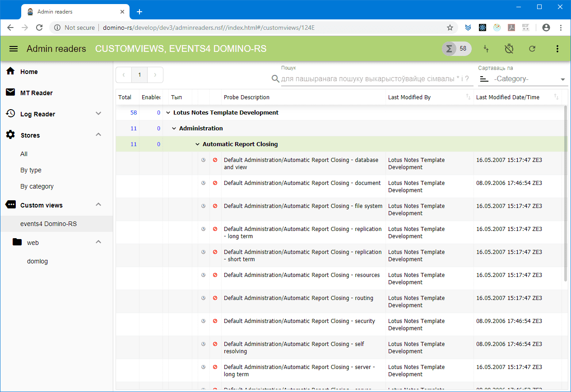Collapse the Automatic Report Closing category
The height and width of the screenshot is (392, 571).
pos(197,144)
